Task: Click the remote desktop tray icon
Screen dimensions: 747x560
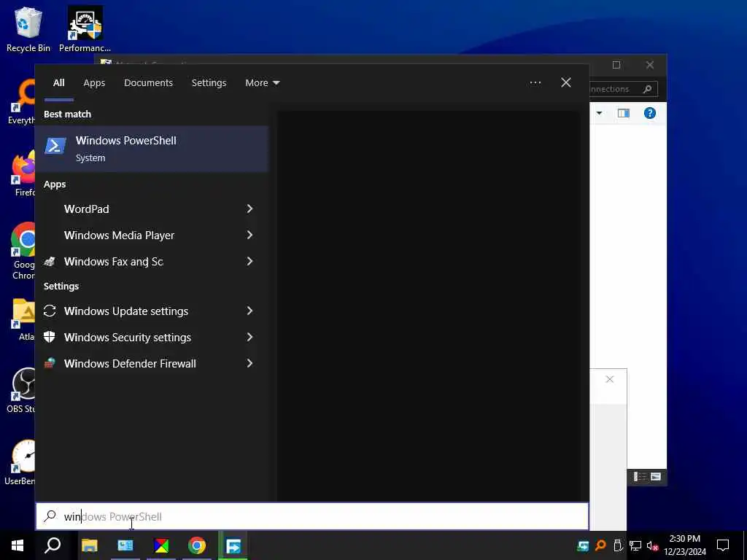Action: pyautogui.click(x=583, y=545)
